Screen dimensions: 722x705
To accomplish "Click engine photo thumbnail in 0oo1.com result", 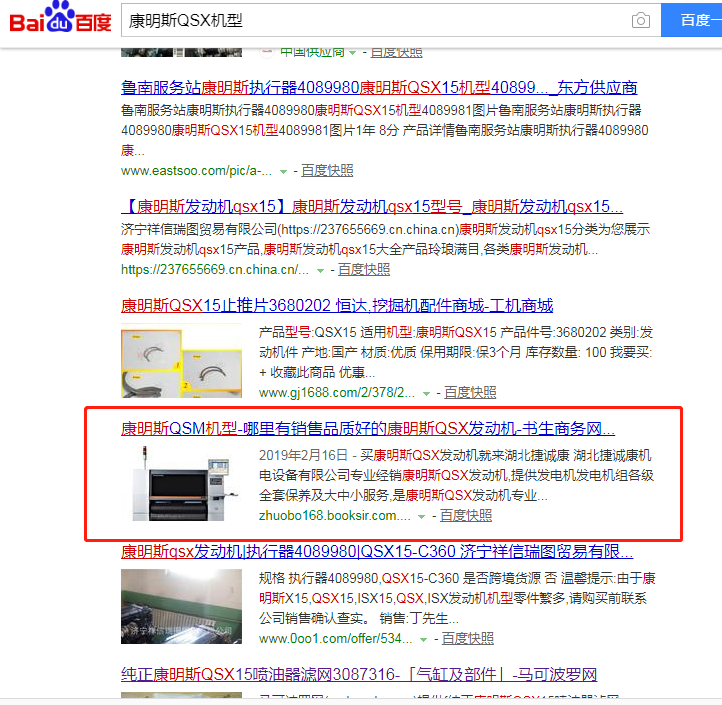I will coord(181,606).
